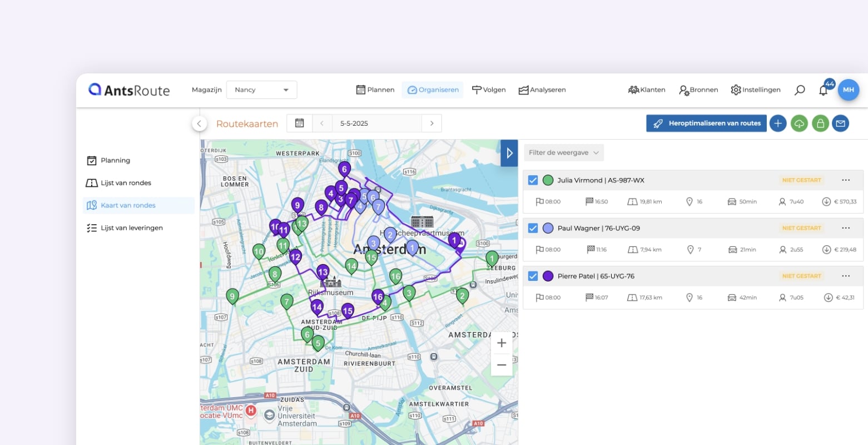Open notifications bell with 44 badge
This screenshot has width=868, height=445.
[x=824, y=90]
